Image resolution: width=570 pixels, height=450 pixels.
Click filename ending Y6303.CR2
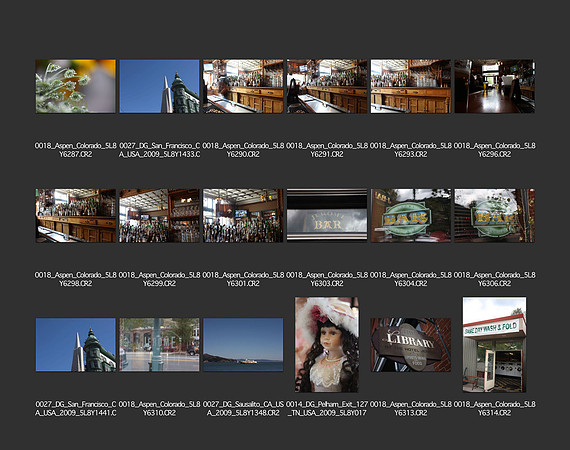pyautogui.click(x=327, y=279)
